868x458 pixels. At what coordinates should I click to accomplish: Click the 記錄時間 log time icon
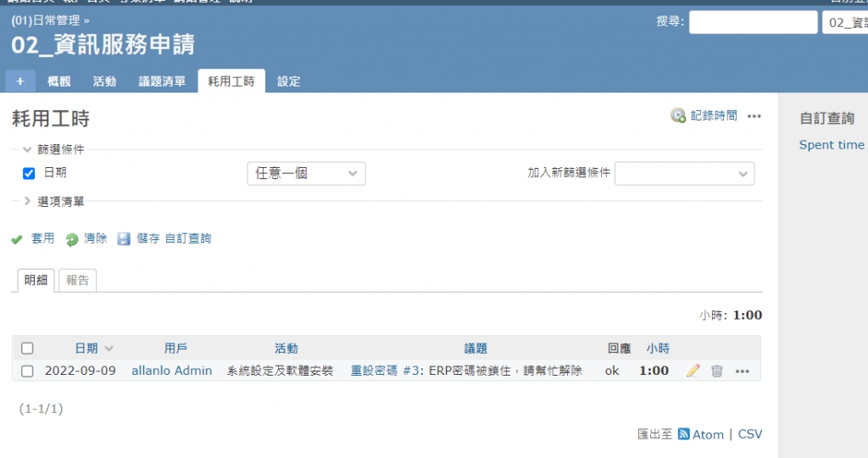coord(678,115)
